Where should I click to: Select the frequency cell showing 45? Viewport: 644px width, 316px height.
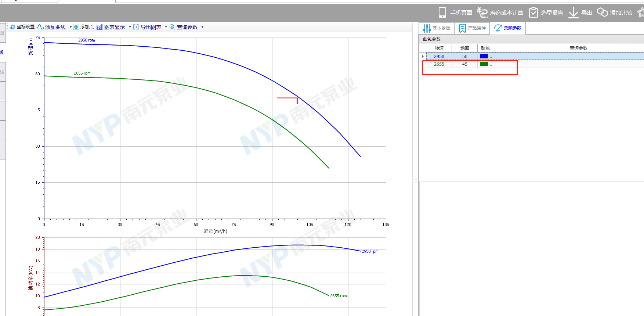pos(465,64)
